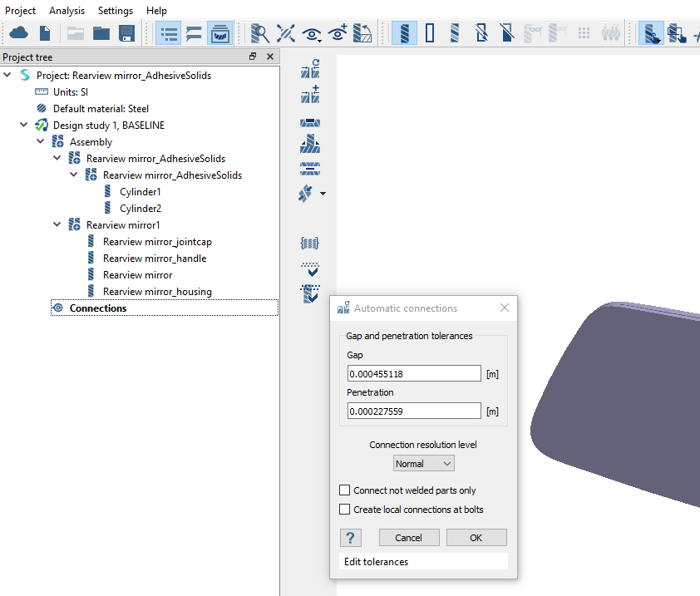Click the Cancel button
The width and height of the screenshot is (700, 596).
pyautogui.click(x=408, y=538)
